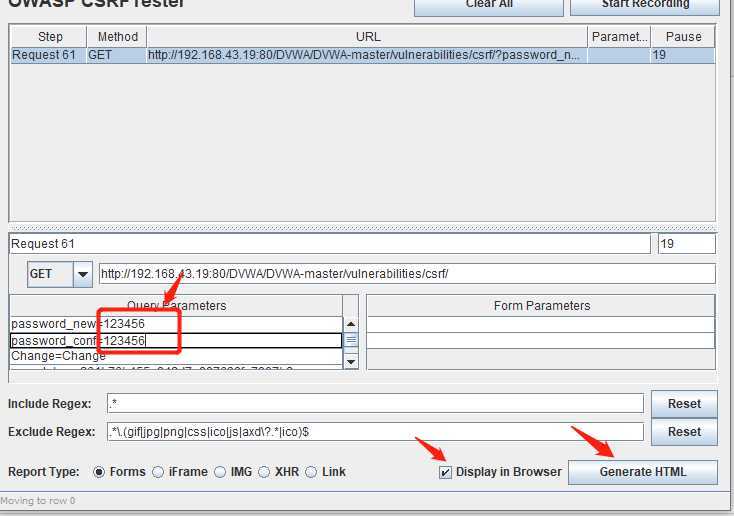Click GET method cell in Request 61 row

pyautogui.click(x=117, y=55)
